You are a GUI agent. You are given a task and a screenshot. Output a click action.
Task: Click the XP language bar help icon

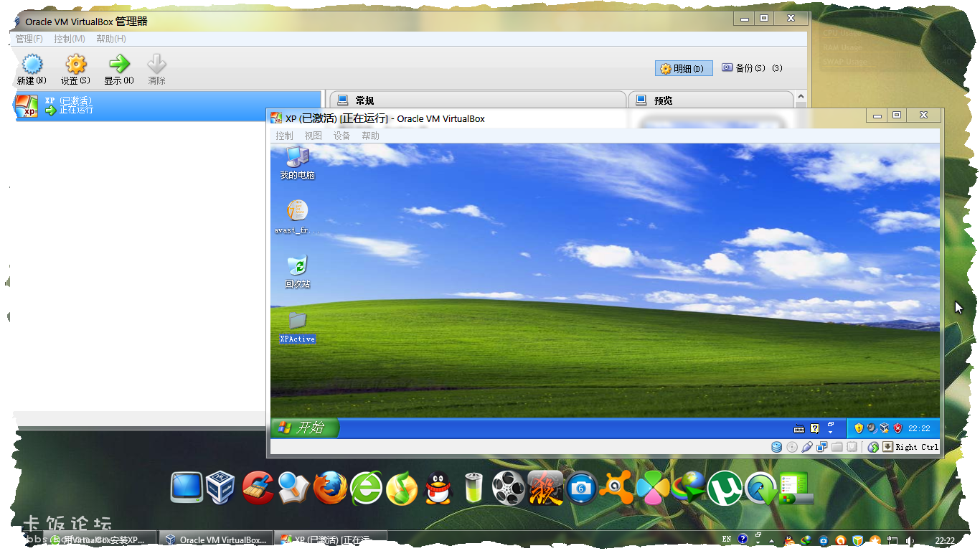(x=815, y=428)
